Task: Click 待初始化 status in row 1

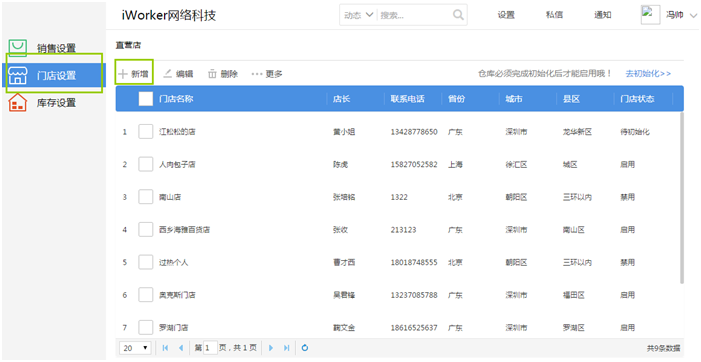Action: pyautogui.click(x=635, y=132)
